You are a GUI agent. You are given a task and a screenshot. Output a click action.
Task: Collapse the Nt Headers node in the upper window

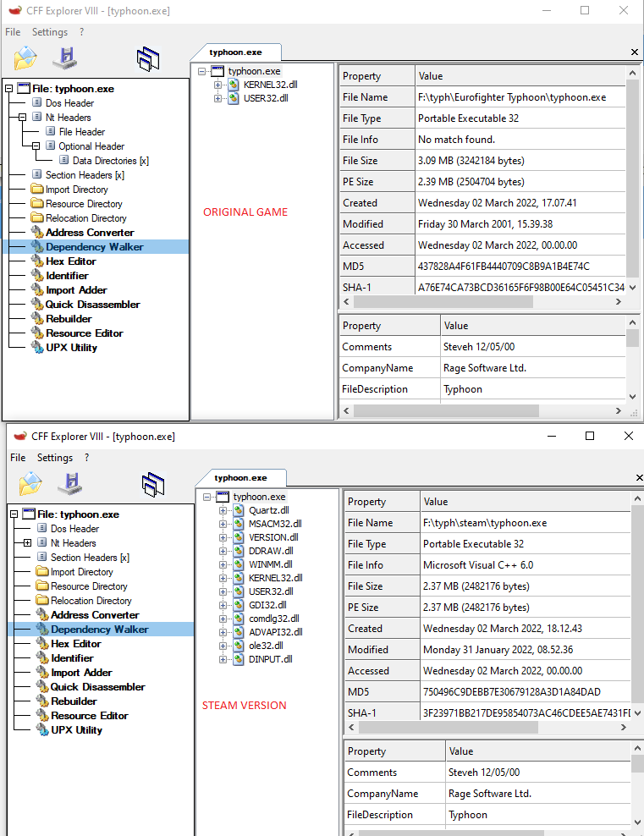click(x=23, y=118)
